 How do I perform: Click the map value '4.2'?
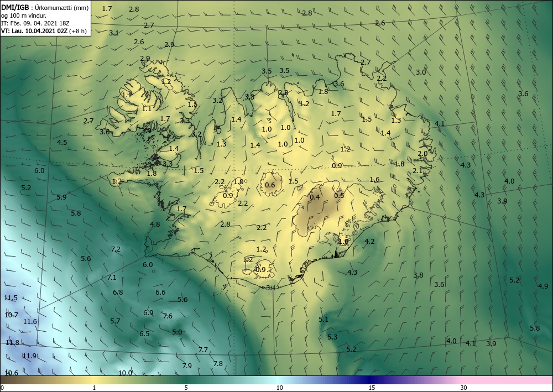(x=369, y=242)
